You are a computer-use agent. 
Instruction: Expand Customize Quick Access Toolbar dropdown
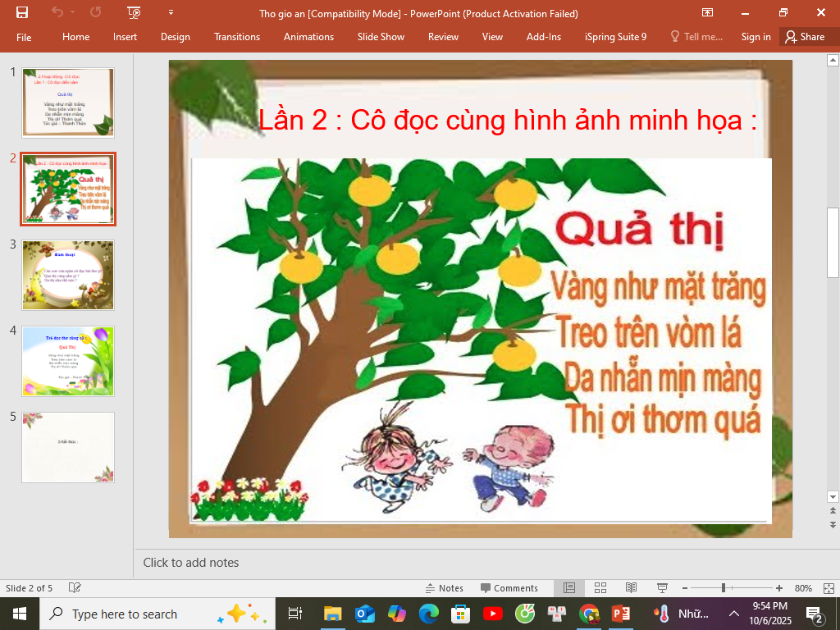coord(171,12)
